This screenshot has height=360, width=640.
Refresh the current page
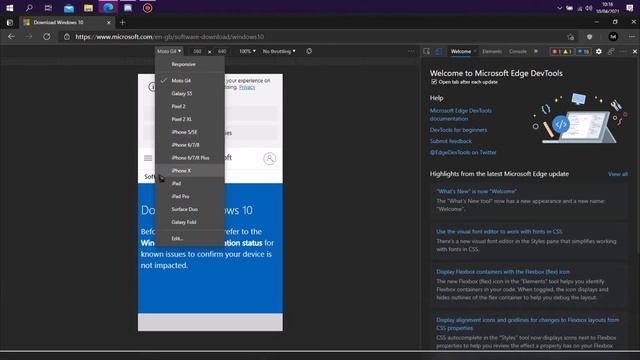[47, 37]
